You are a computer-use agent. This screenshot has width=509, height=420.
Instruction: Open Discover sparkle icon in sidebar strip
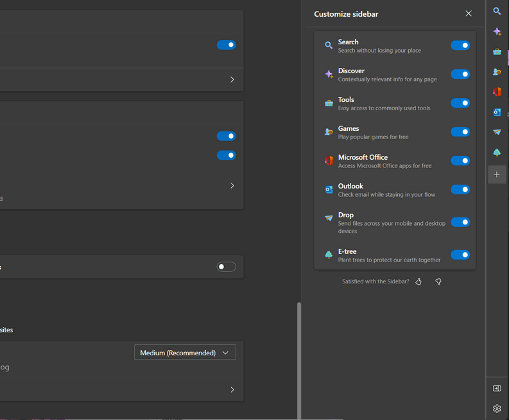tap(497, 31)
